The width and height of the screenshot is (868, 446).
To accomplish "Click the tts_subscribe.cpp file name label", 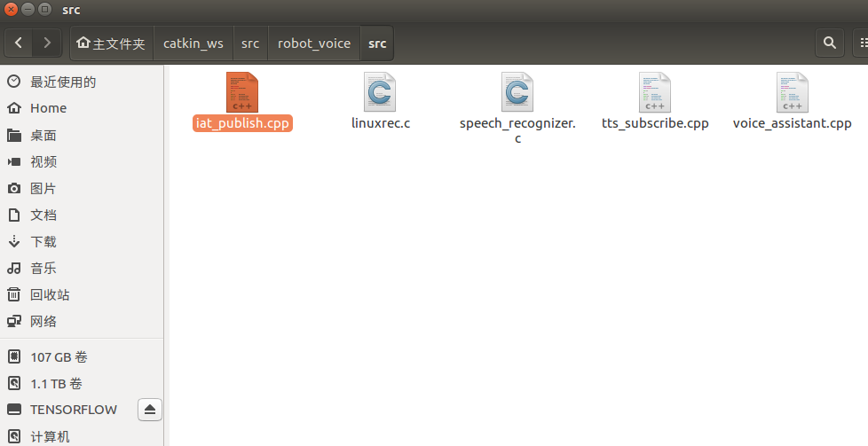I will [655, 123].
